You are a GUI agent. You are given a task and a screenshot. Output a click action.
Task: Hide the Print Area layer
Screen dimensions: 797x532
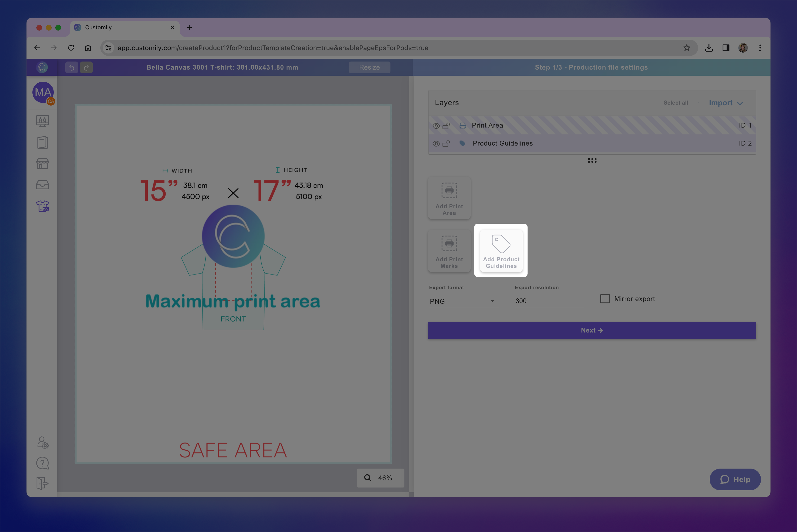point(436,125)
